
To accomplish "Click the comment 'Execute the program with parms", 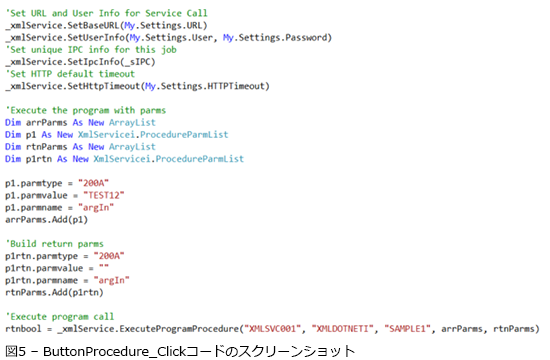I will tap(86, 111).
